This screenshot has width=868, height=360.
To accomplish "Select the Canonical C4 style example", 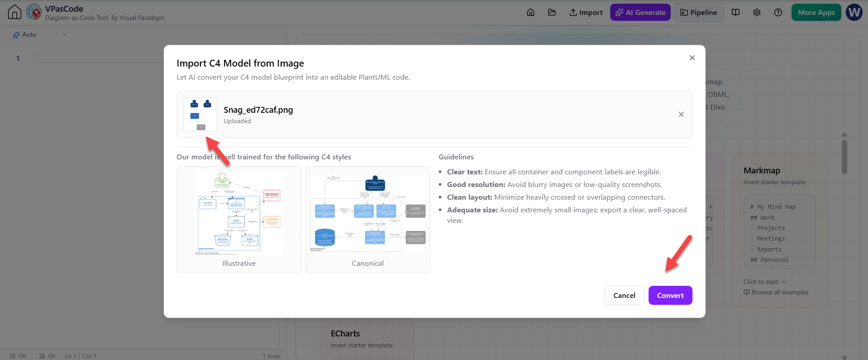I will click(x=368, y=220).
